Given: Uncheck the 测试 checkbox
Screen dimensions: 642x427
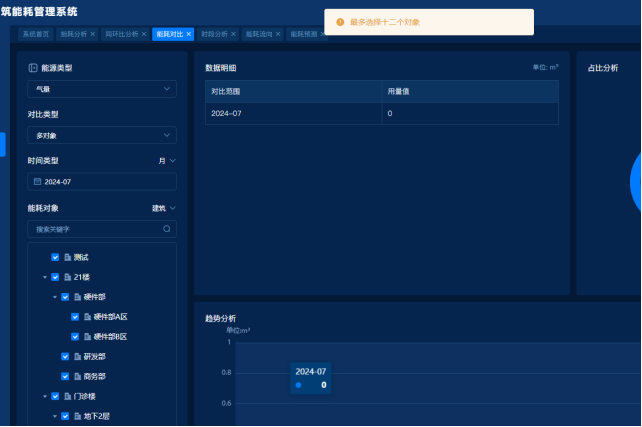Looking at the screenshot, I should 55,257.
